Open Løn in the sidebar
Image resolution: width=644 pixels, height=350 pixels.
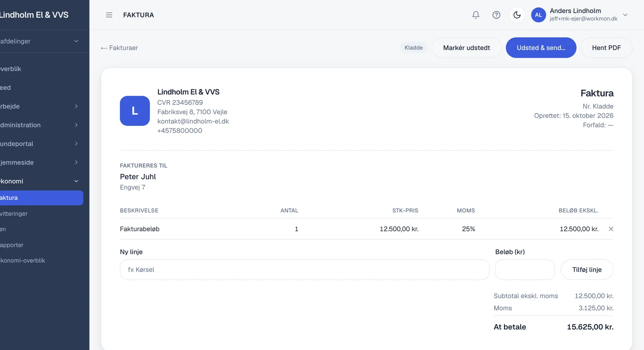[x=39, y=229]
